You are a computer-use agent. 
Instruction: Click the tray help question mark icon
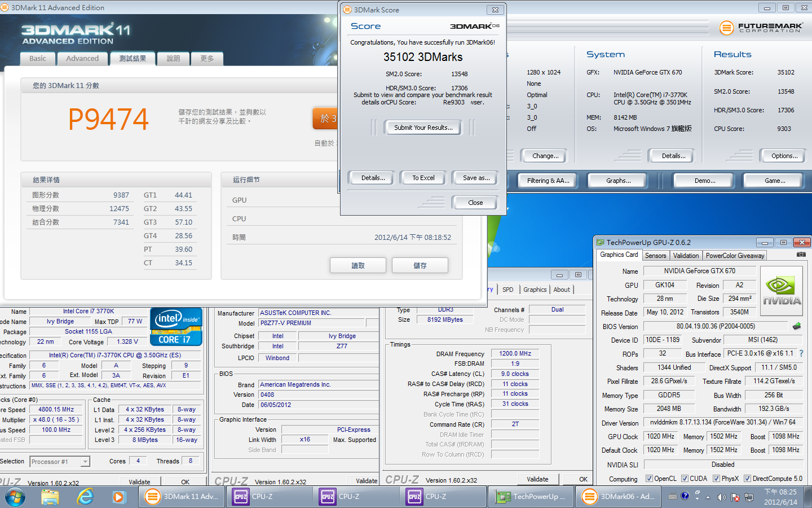coord(685,496)
